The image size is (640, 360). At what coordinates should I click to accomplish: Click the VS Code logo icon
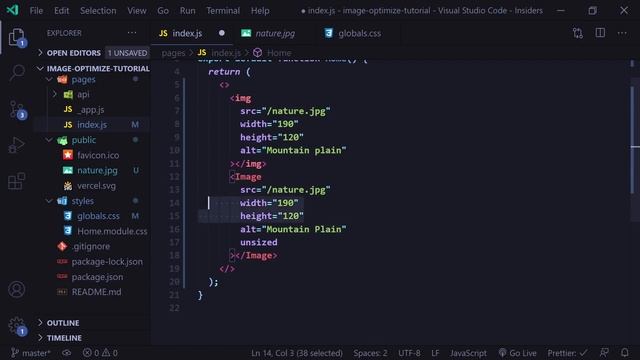12,10
